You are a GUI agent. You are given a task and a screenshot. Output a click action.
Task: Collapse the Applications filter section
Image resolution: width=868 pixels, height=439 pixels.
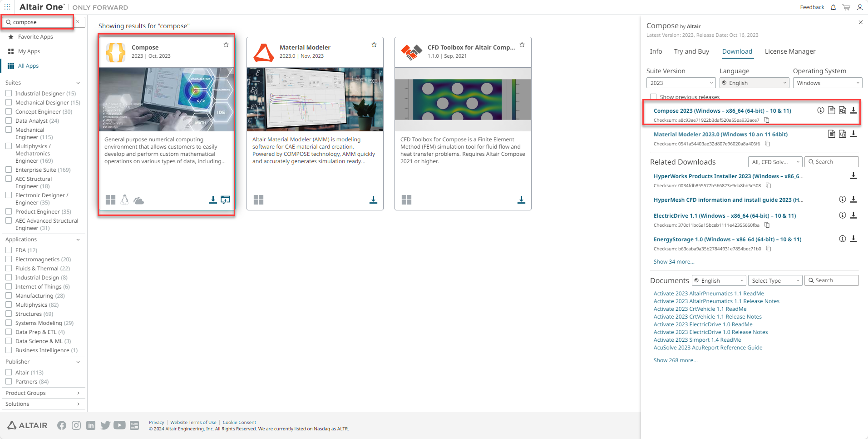(78, 239)
